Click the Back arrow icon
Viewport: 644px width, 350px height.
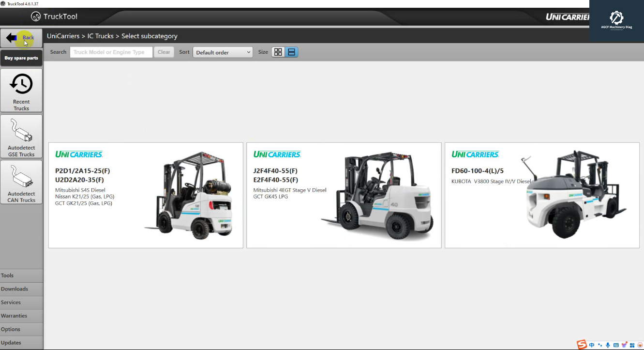tap(12, 38)
